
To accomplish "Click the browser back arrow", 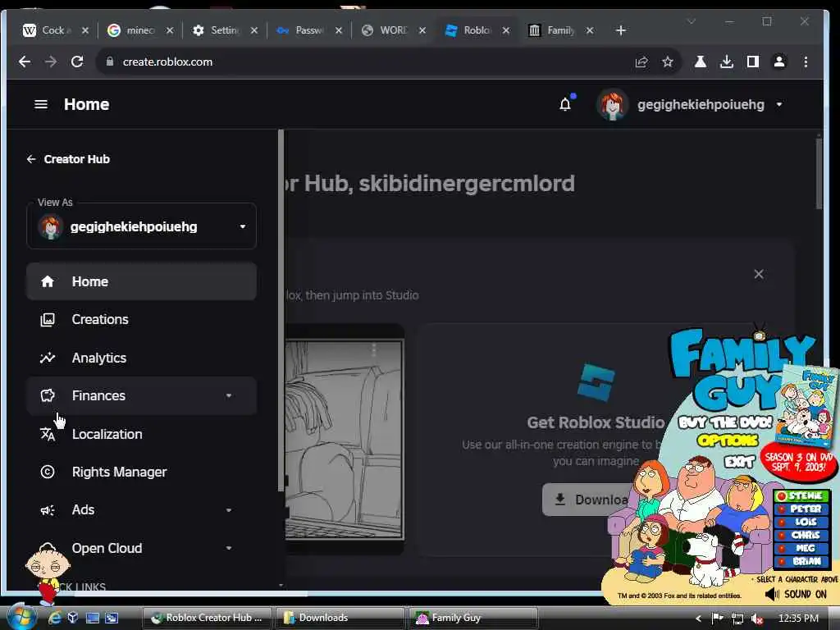I will pyautogui.click(x=25, y=62).
